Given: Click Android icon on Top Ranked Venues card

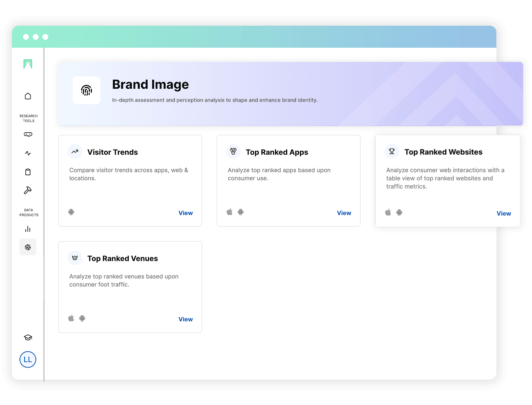Looking at the screenshot, I should pyautogui.click(x=82, y=318).
